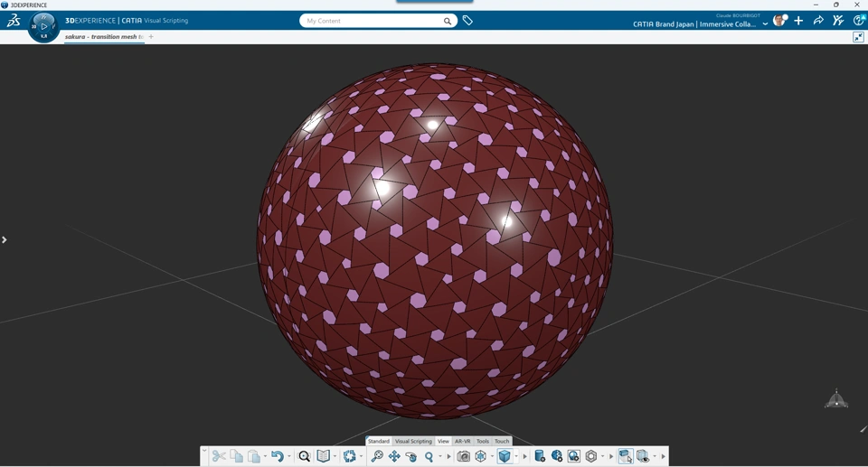Image resolution: width=868 pixels, height=467 pixels.
Task: Switch to the View tab
Action: coord(443,441)
